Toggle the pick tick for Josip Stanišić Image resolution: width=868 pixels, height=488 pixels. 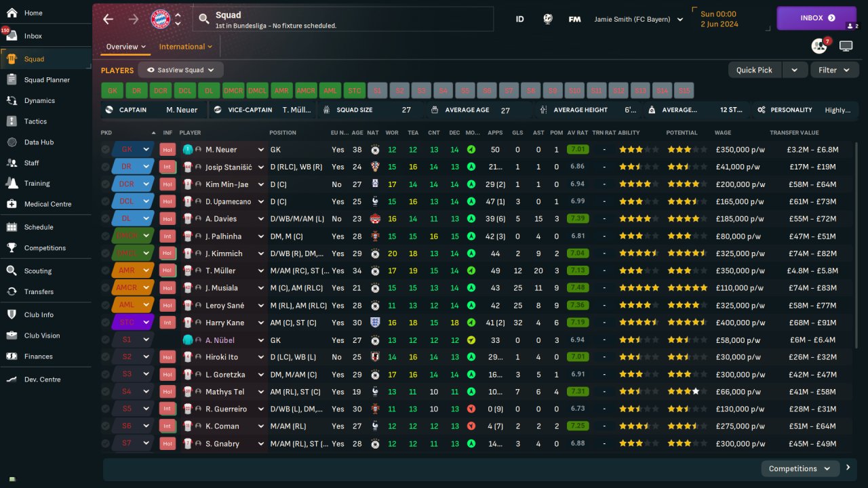pos(105,167)
